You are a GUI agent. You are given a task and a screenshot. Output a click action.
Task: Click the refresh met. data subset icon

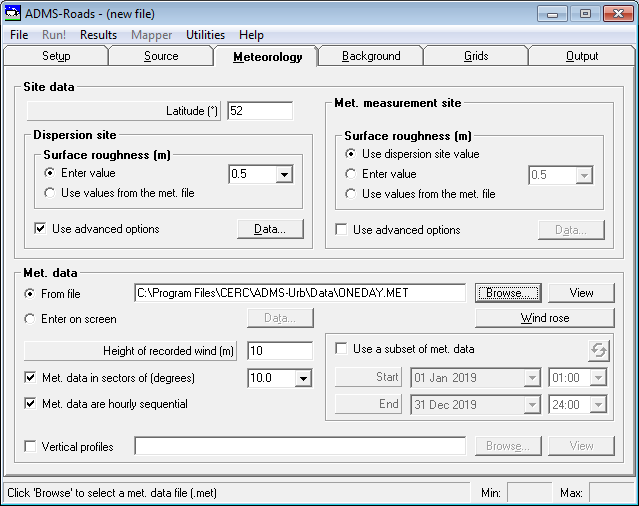click(x=599, y=350)
